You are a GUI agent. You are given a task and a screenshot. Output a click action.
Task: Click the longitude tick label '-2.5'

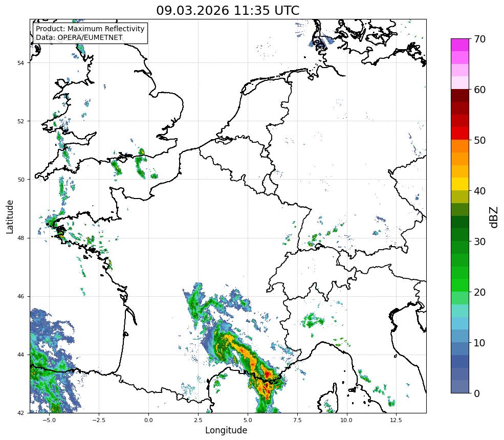(99, 420)
